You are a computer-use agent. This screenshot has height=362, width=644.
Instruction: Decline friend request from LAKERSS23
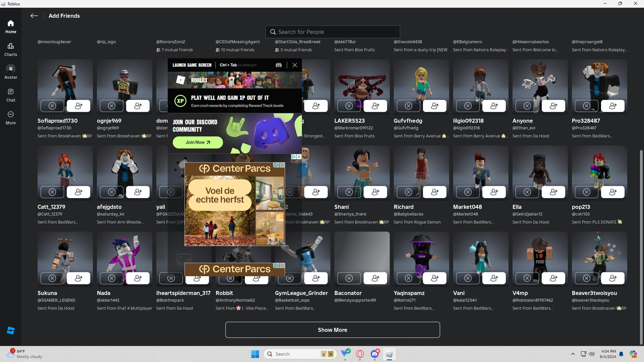[349, 106]
